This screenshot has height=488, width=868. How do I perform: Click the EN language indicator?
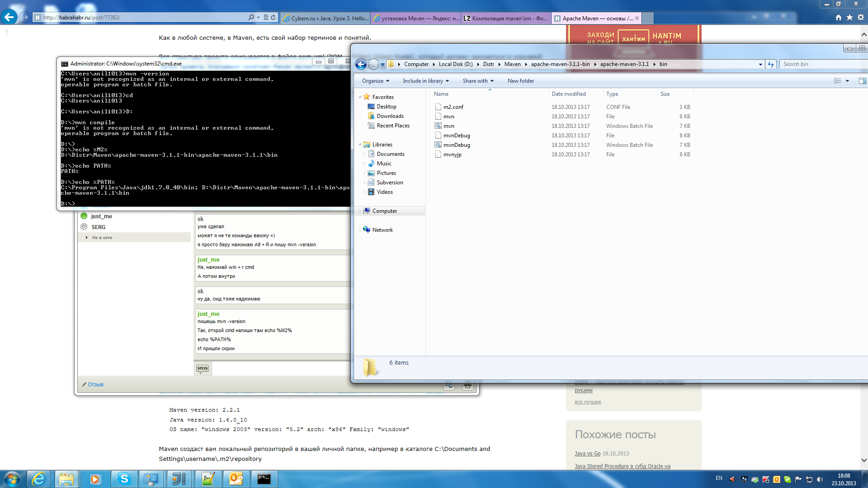pos(719,478)
